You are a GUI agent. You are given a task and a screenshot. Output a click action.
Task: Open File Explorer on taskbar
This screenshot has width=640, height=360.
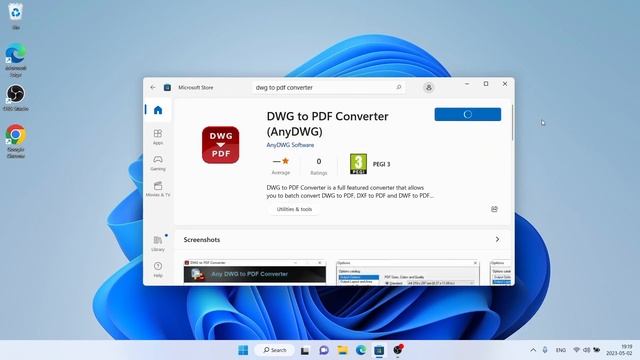[x=342, y=350]
